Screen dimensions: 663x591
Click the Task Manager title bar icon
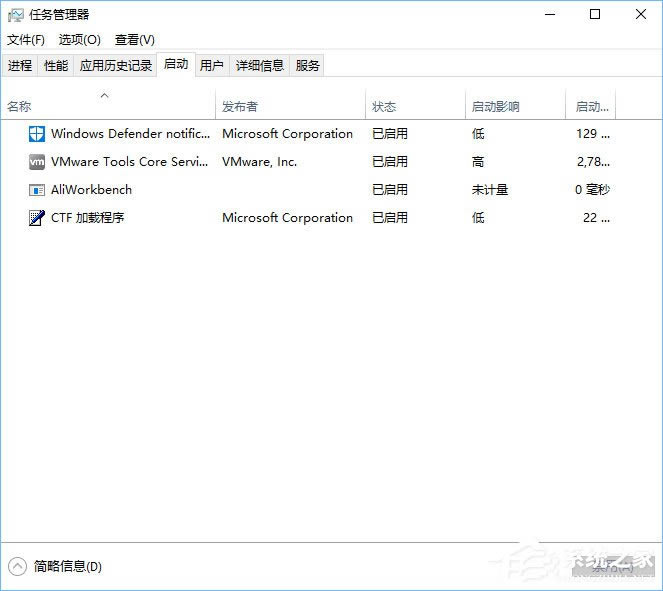tap(16, 15)
